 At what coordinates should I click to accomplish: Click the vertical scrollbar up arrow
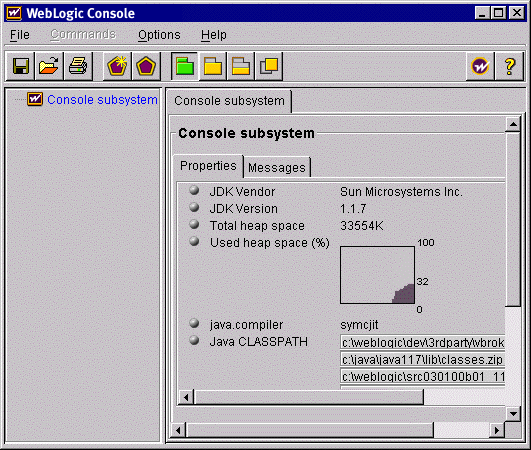click(x=513, y=124)
